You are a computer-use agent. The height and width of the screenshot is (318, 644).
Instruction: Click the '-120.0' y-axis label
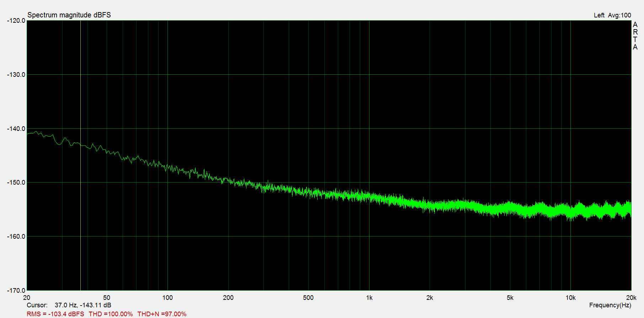tap(16, 21)
